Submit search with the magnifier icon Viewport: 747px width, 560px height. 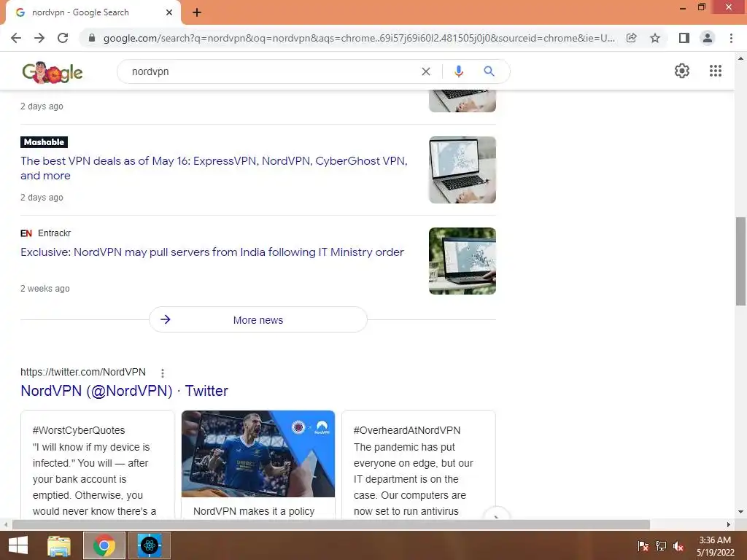(489, 71)
